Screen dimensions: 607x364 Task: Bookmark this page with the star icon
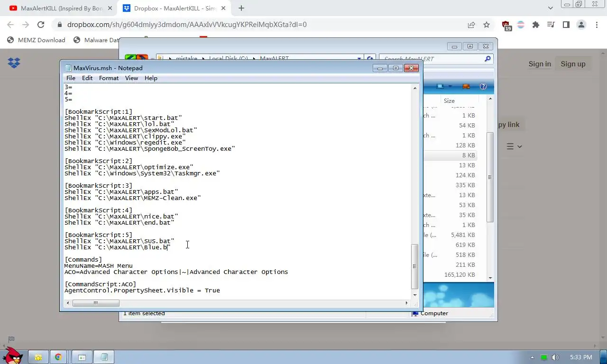point(487,25)
